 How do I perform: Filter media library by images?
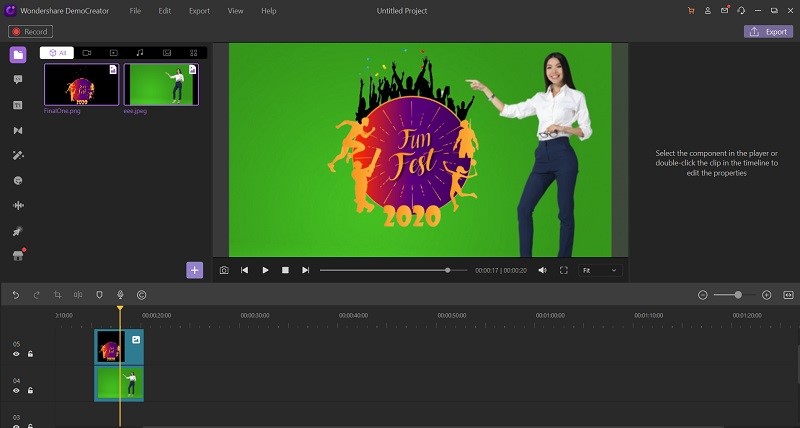167,53
